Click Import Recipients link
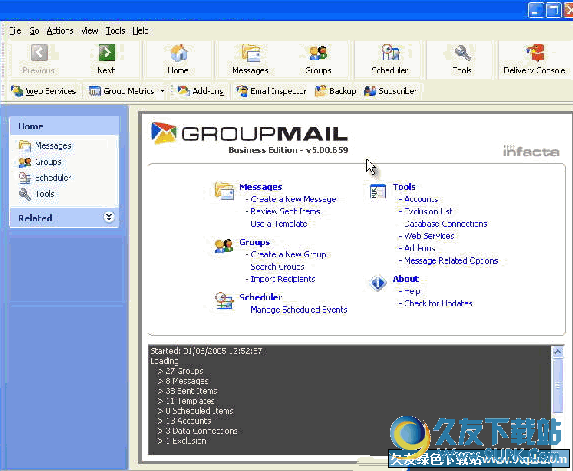The image size is (573, 471). click(283, 279)
